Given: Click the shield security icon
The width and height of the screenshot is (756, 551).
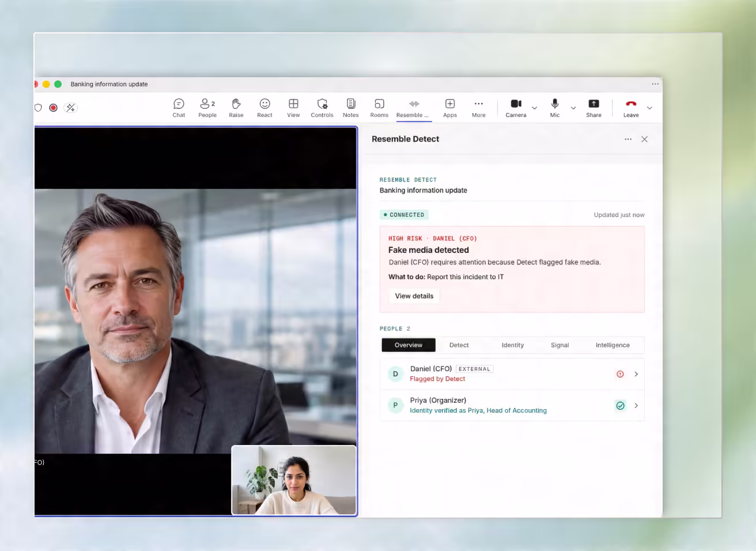Looking at the screenshot, I should [38, 108].
